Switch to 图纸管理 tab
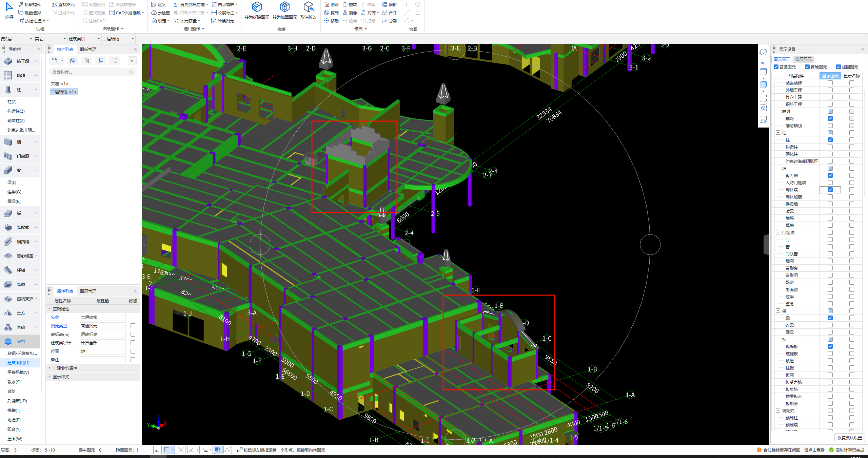This screenshot has width=868, height=458. 88,49
